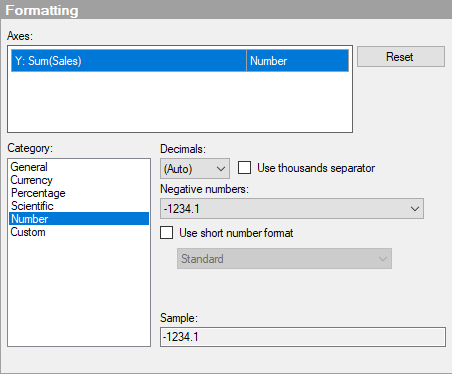Image resolution: width=452 pixels, height=374 pixels.
Task: Click the Use short number format label
Action: [236, 233]
